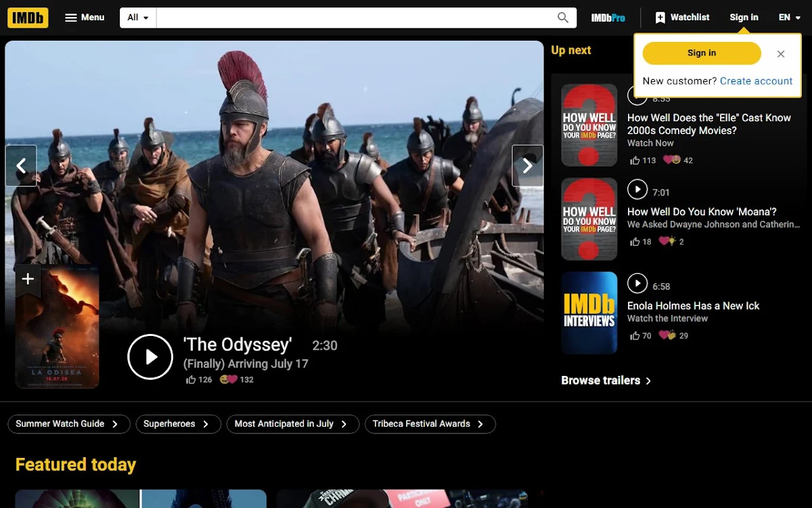Screen dimensions: 812x508
Task: Click Sign in in the header
Action: coord(744,18)
